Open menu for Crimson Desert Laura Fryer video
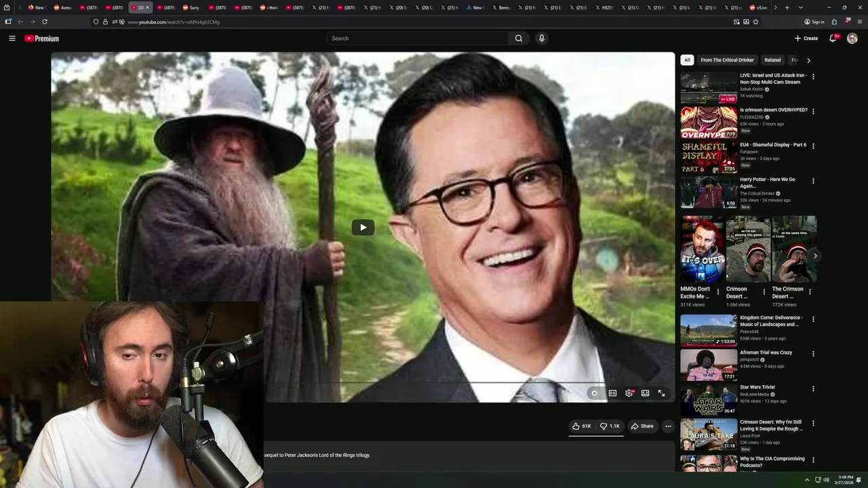This screenshot has width=868, height=488. tap(813, 424)
